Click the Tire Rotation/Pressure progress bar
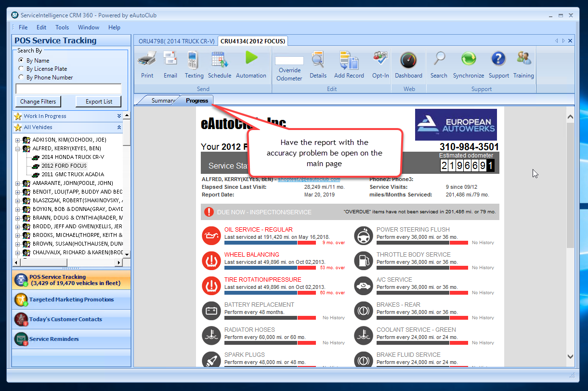The height and width of the screenshot is (391, 588). point(270,293)
